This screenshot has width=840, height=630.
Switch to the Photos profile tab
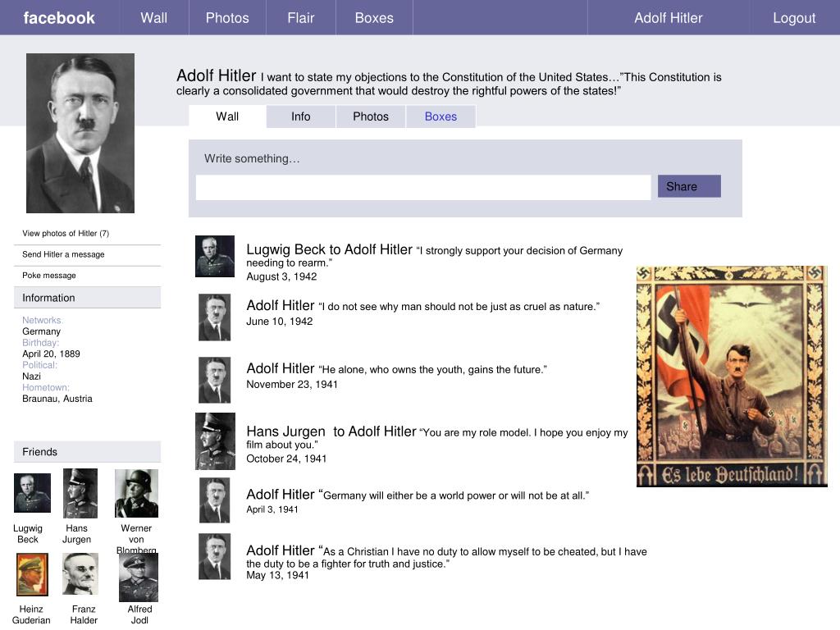371,116
